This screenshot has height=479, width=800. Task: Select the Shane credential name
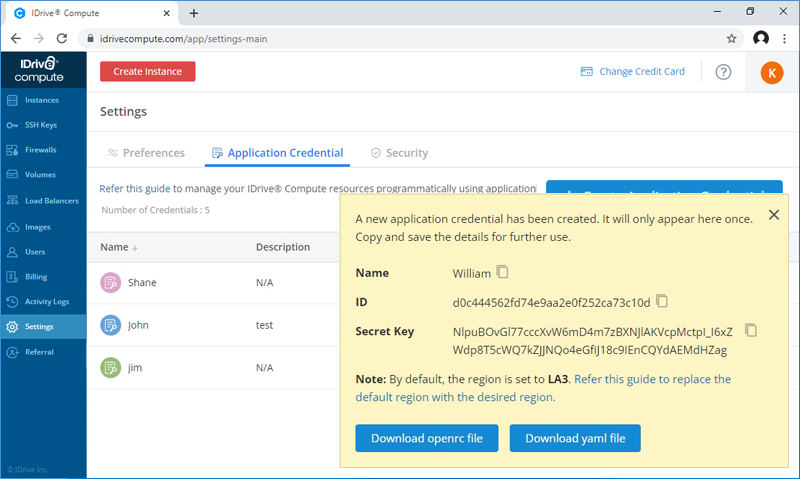click(142, 283)
